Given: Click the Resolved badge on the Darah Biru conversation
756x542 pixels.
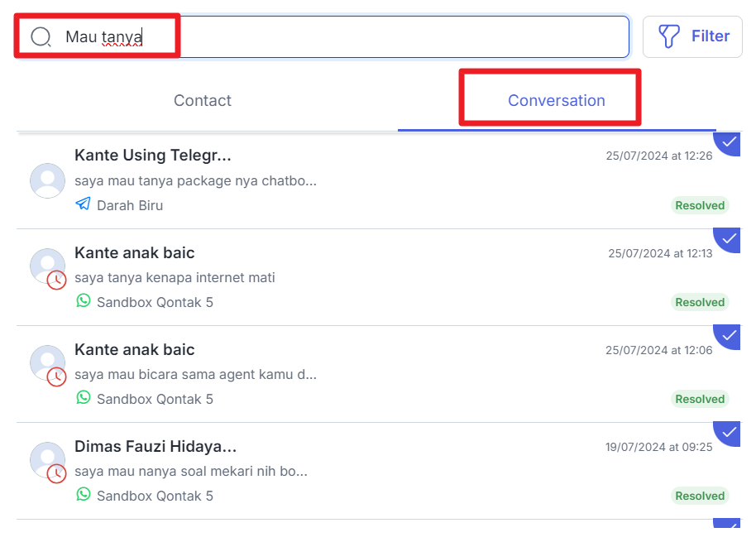Looking at the screenshot, I should coord(700,205).
